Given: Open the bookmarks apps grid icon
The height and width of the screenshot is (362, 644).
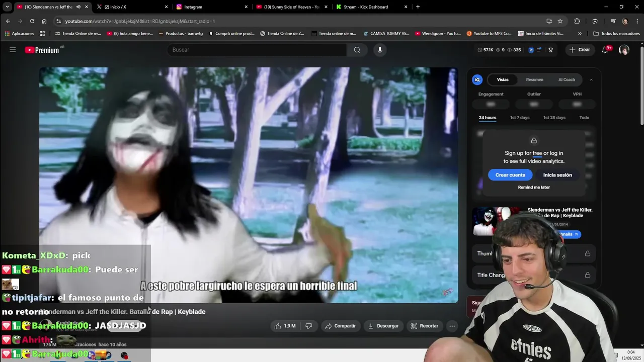Looking at the screenshot, I should (x=42, y=34).
